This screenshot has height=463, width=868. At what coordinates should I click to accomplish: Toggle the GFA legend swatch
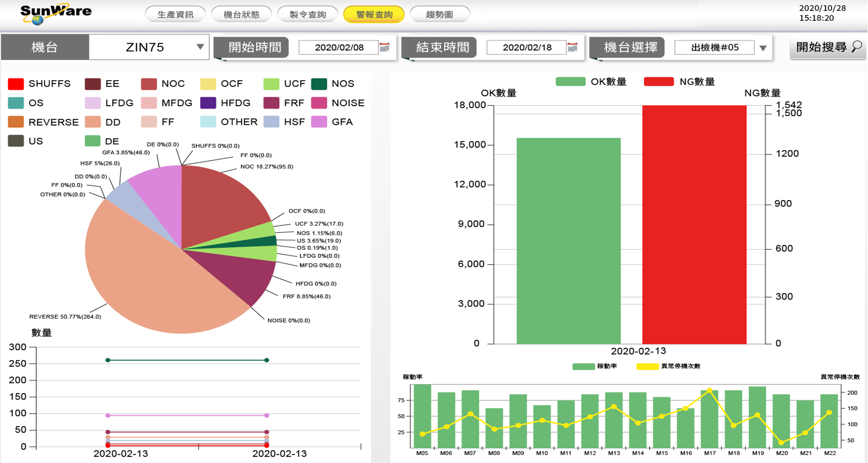click(319, 122)
